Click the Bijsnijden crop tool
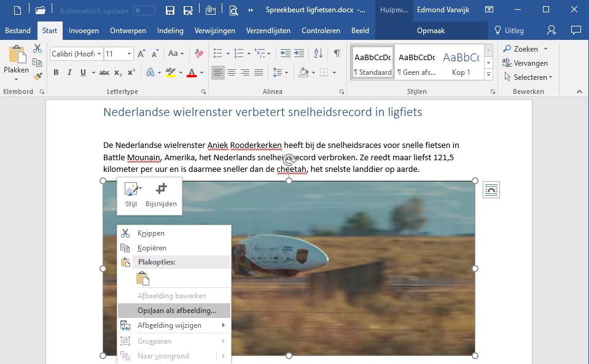589x364 pixels. 161,195
